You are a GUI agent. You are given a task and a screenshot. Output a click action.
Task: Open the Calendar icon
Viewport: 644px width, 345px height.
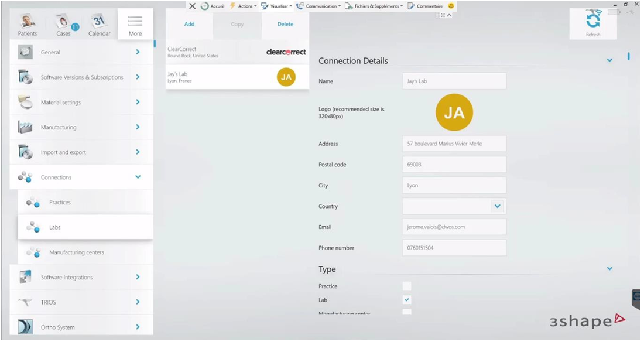click(99, 21)
